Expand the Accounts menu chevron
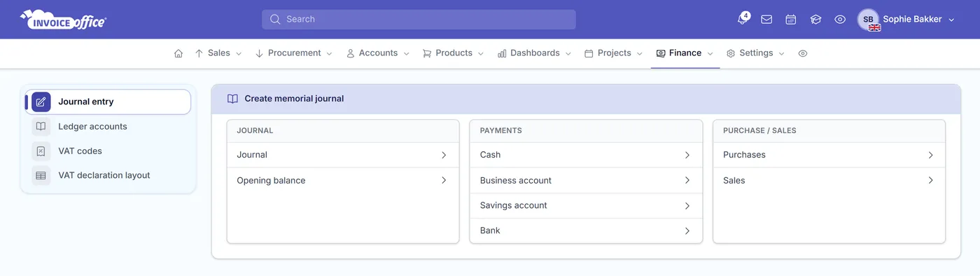Image resolution: width=980 pixels, height=276 pixels. pos(406,54)
